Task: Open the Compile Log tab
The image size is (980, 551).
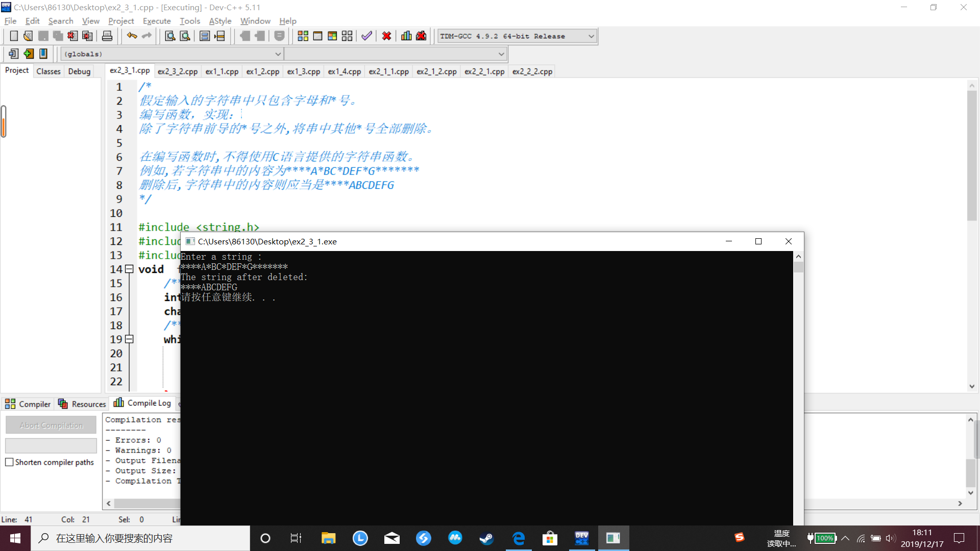Action: 143,403
